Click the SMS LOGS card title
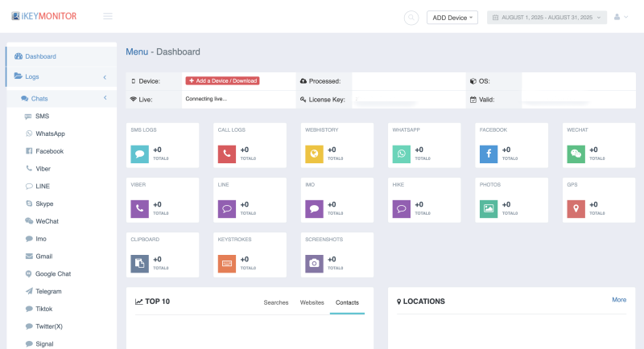Image resolution: width=644 pixels, height=349 pixels. [143, 129]
